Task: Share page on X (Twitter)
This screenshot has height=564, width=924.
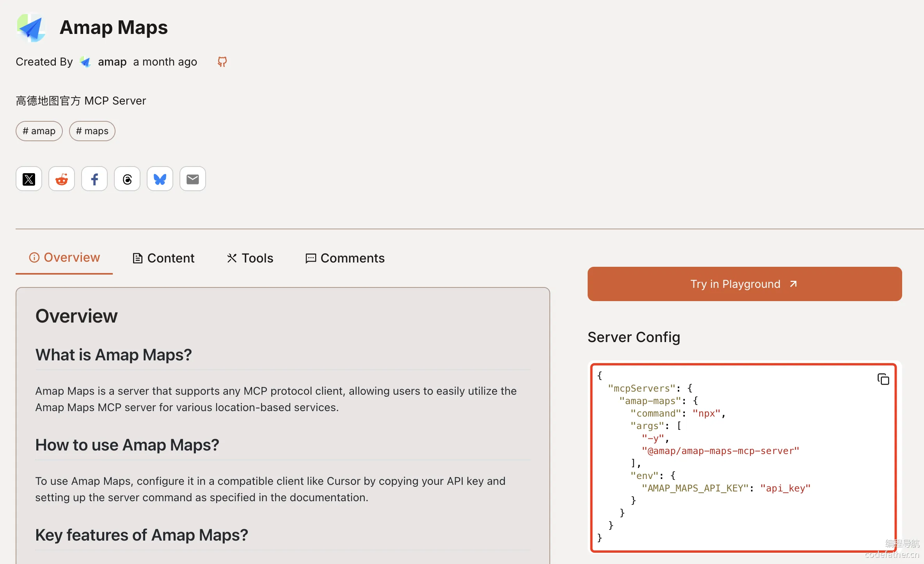Action: (29, 179)
